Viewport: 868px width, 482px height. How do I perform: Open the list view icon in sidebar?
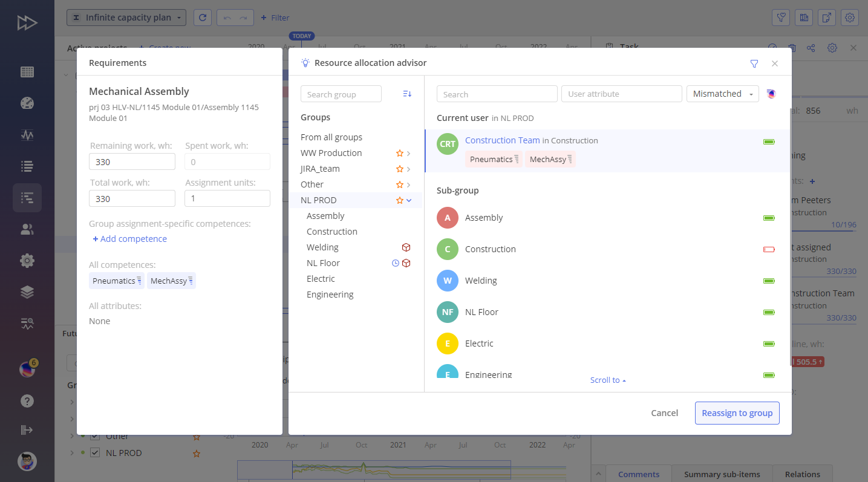click(27, 166)
